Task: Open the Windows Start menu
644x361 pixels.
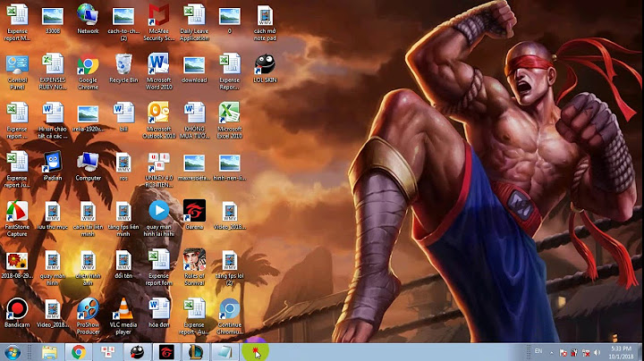Action: pyautogui.click(x=13, y=352)
